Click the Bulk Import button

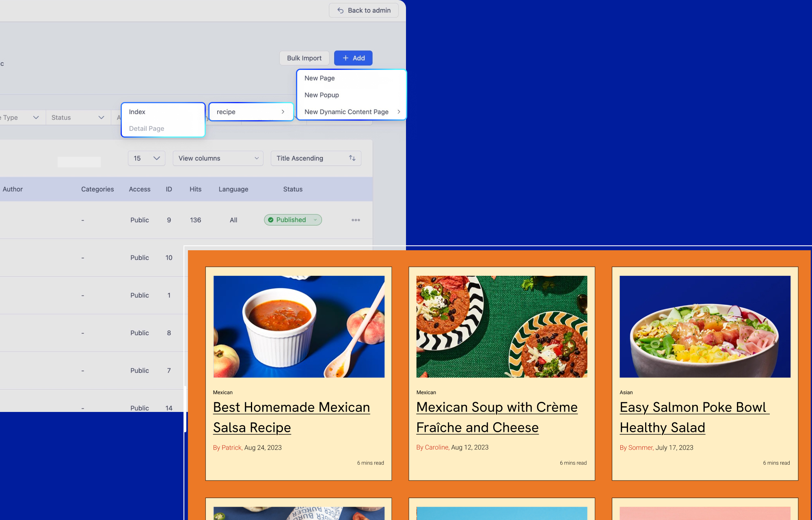(304, 58)
